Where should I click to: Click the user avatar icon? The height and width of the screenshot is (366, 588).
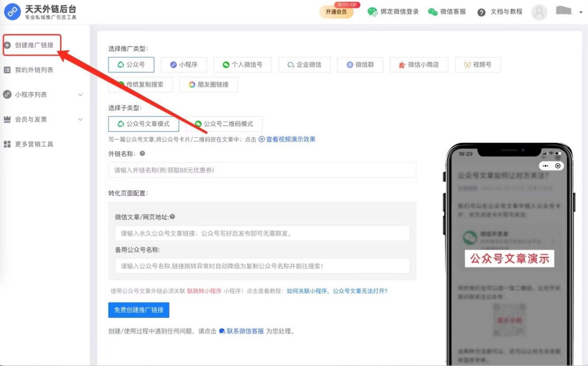pyautogui.click(x=539, y=12)
